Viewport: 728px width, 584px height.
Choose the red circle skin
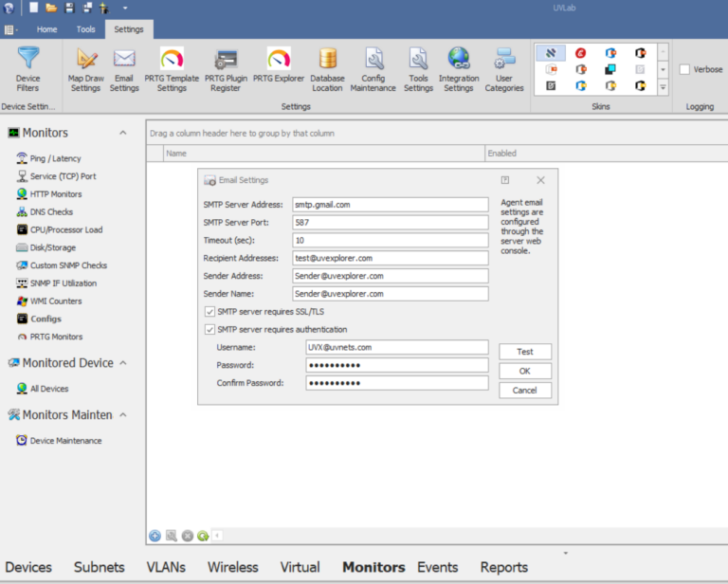(580, 53)
